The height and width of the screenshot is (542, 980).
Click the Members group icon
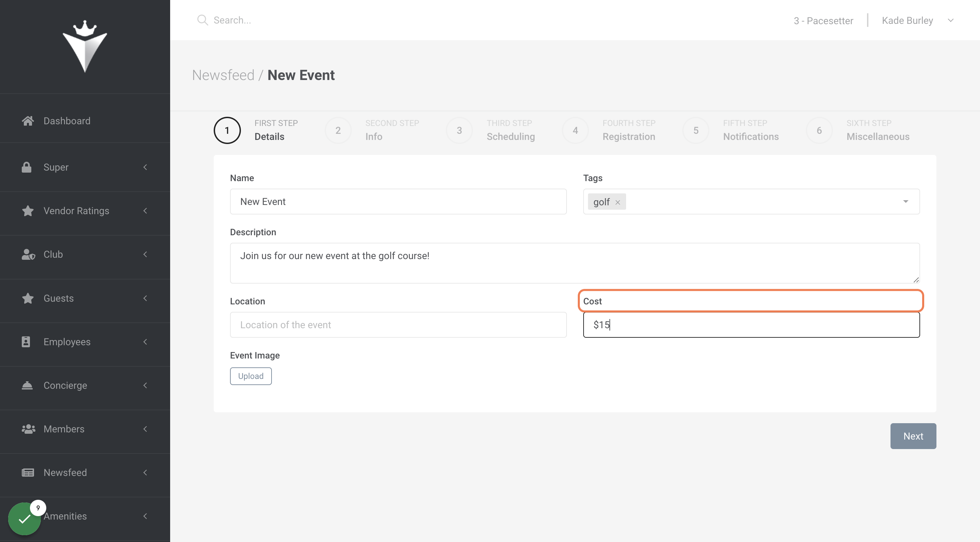(29, 429)
